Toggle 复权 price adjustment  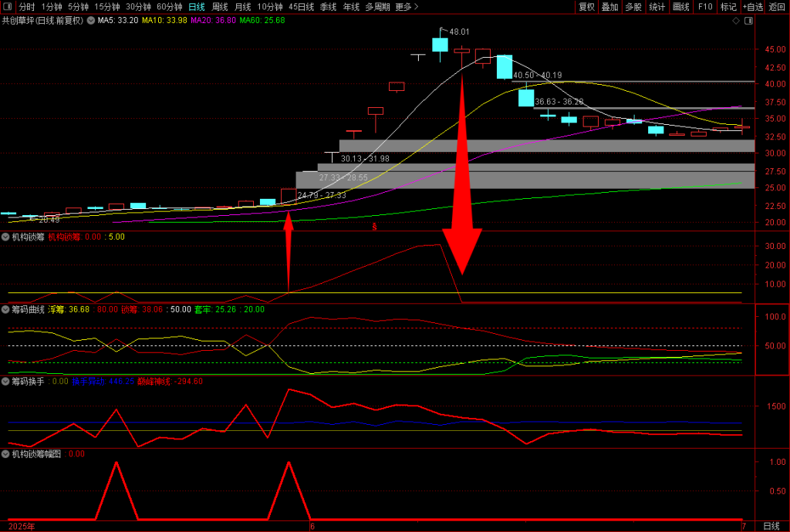click(586, 7)
